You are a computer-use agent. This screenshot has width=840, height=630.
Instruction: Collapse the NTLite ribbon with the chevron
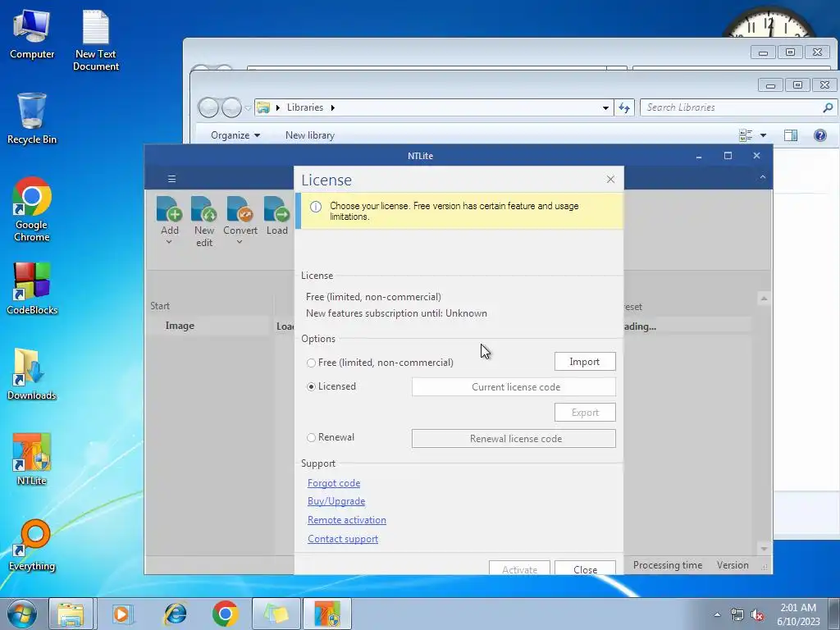point(762,177)
